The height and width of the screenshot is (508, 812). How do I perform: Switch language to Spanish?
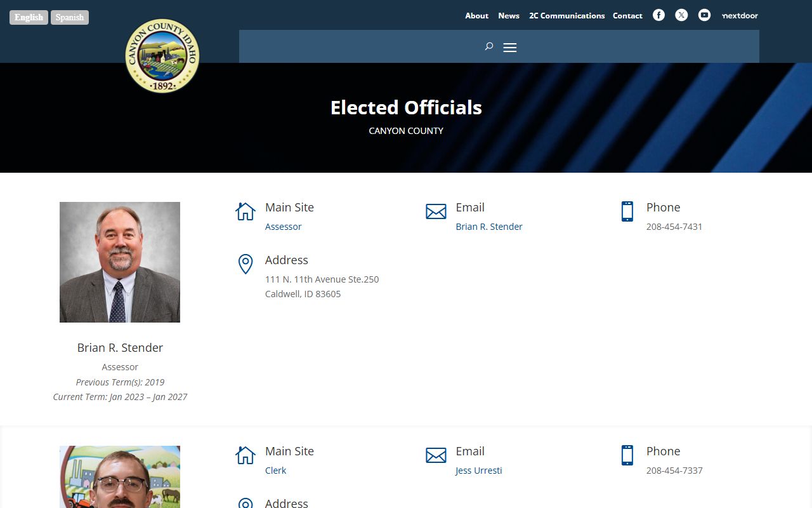(70, 17)
